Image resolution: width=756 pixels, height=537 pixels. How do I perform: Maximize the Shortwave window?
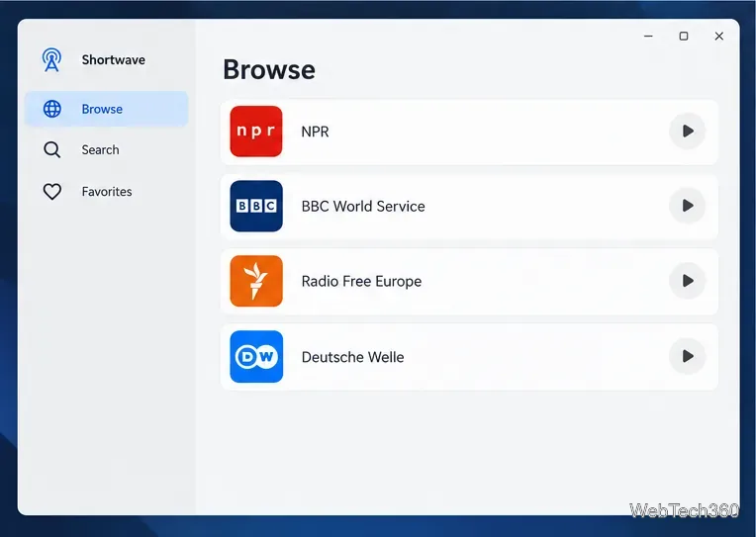684,37
